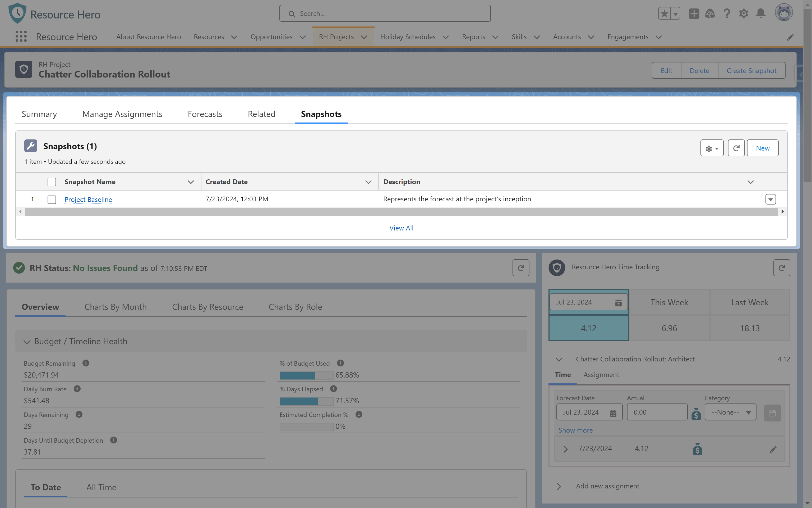Click the View All snapshots link
Viewport: 812px width, 508px height.
click(x=401, y=228)
